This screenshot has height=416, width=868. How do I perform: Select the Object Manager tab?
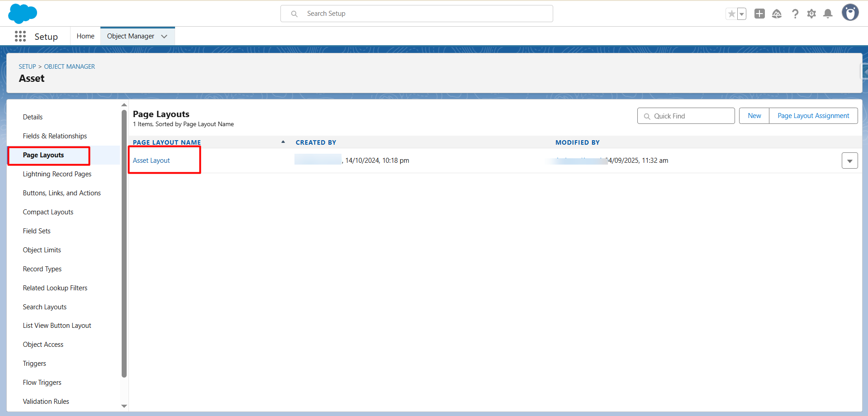[x=131, y=36]
